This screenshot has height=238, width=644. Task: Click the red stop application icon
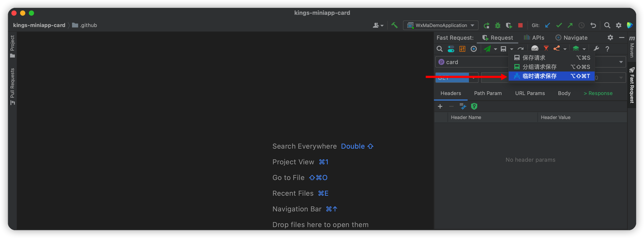(520, 25)
